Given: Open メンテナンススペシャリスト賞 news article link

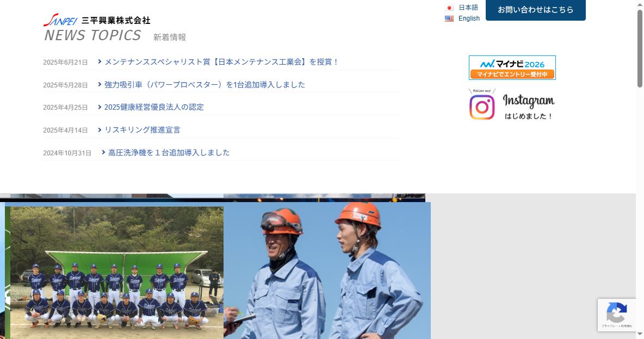Looking at the screenshot, I should (x=221, y=62).
